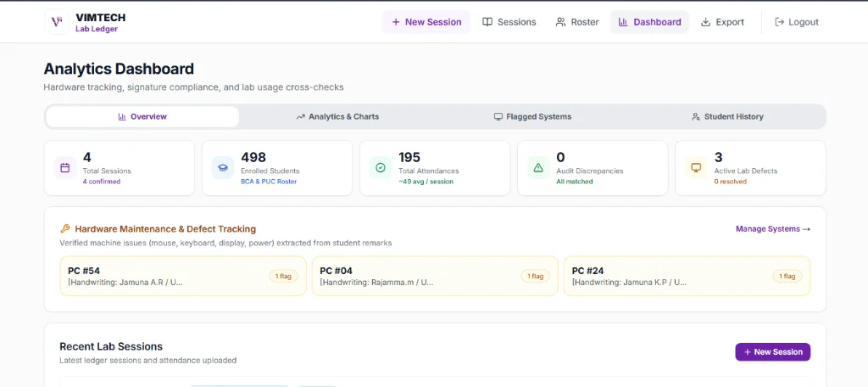Click the plus icon in top New Session button
The width and height of the screenshot is (868, 387).
point(396,22)
